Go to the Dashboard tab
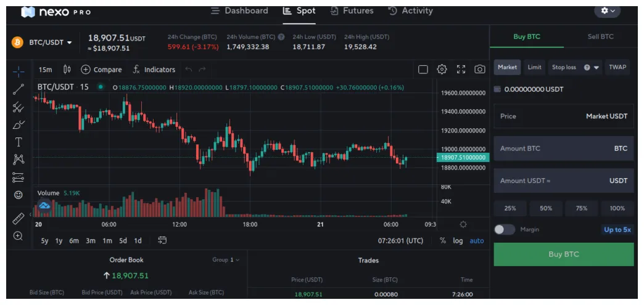This screenshot has height=305, width=644. [239, 10]
